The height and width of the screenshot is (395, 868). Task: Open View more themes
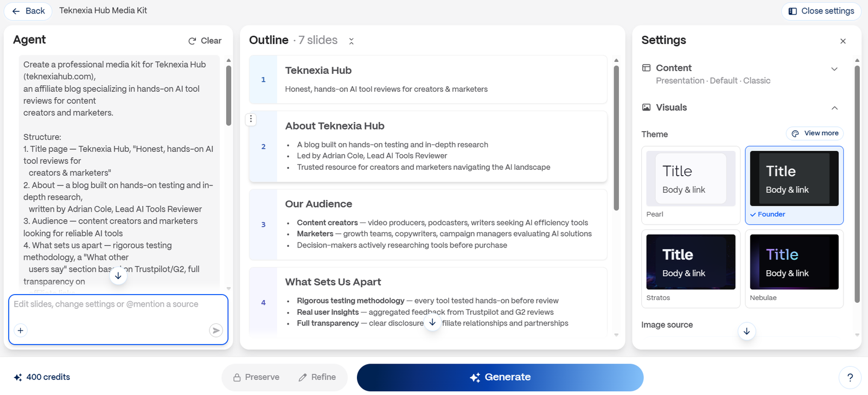(815, 133)
